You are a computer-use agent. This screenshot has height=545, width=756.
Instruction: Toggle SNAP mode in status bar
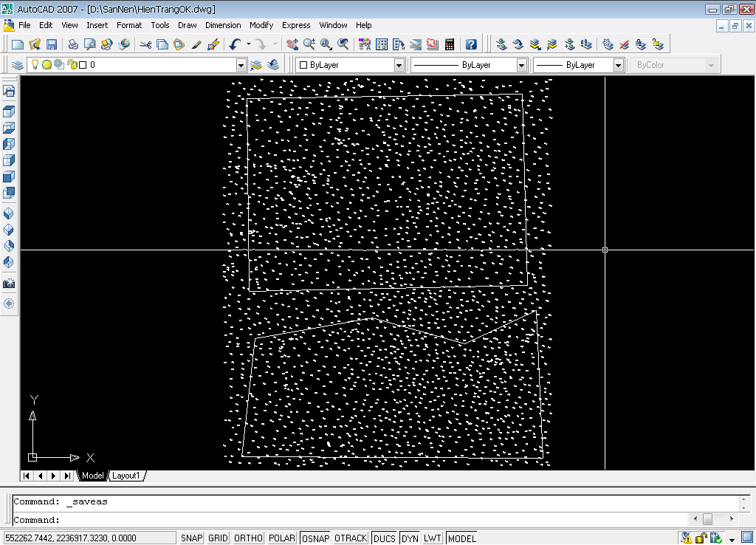(191, 538)
